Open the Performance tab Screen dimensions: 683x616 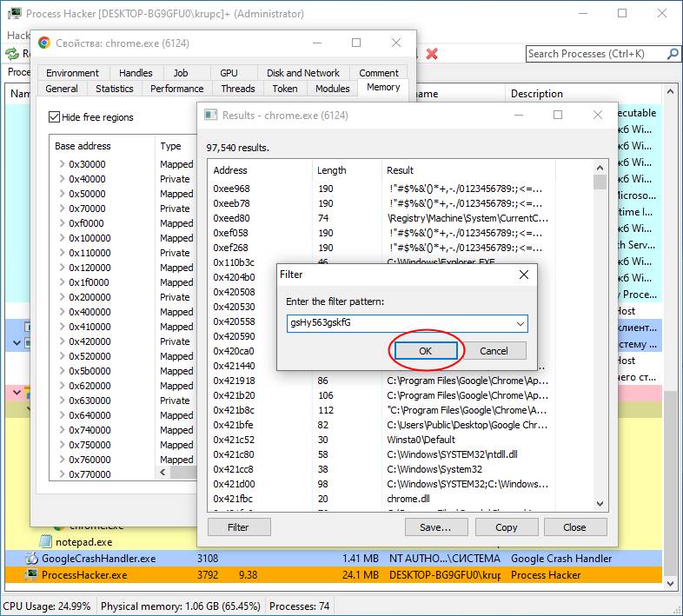pyautogui.click(x=177, y=89)
